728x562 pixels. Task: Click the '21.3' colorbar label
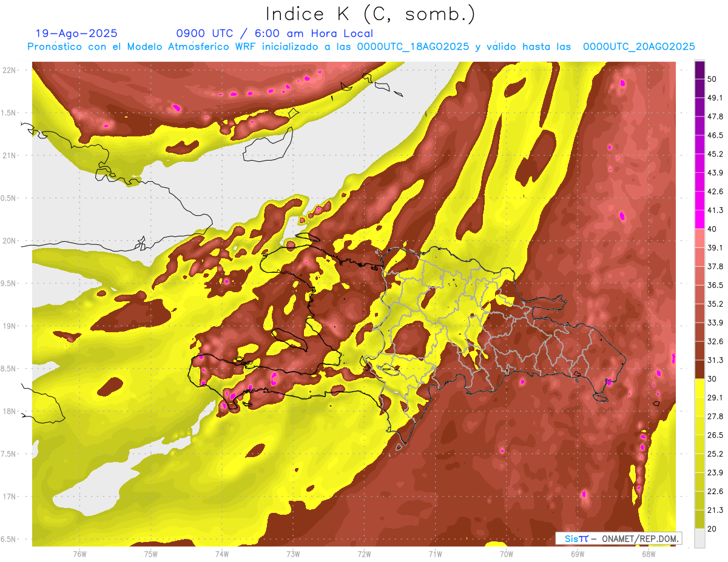tap(715, 510)
